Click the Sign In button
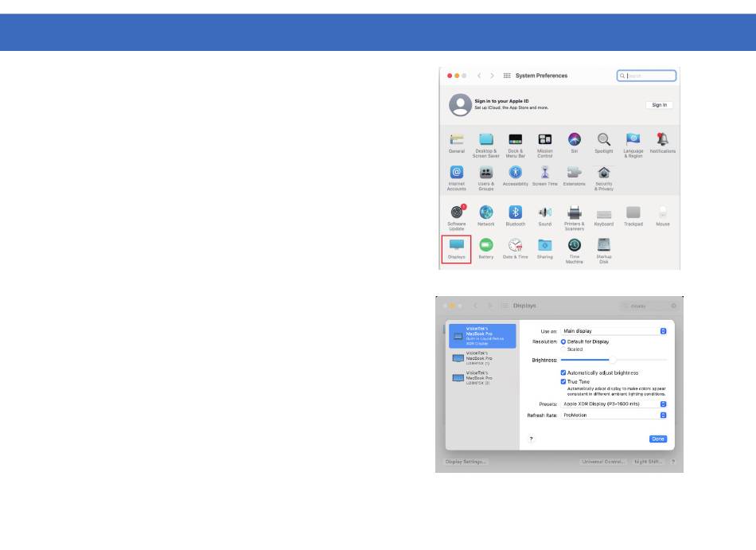 pyautogui.click(x=659, y=105)
